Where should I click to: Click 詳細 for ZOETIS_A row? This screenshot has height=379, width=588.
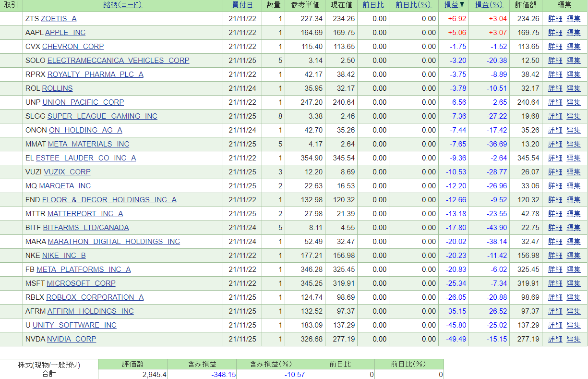click(x=555, y=19)
